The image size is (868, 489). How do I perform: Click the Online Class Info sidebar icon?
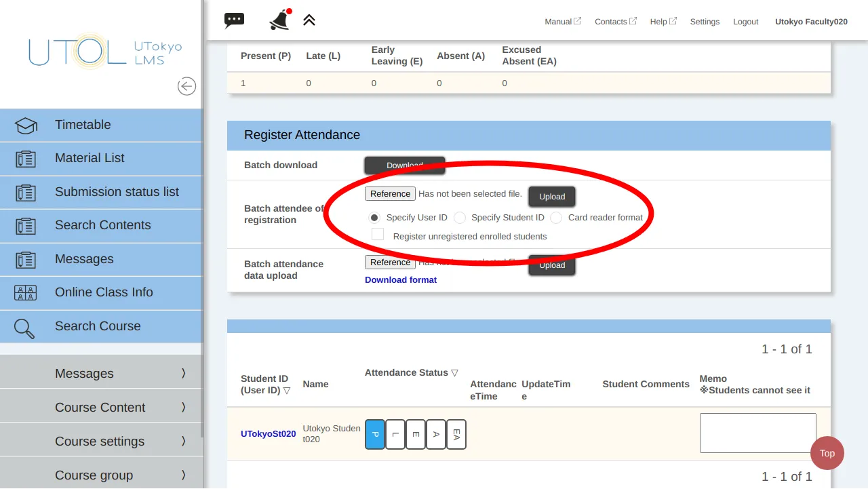(26, 293)
